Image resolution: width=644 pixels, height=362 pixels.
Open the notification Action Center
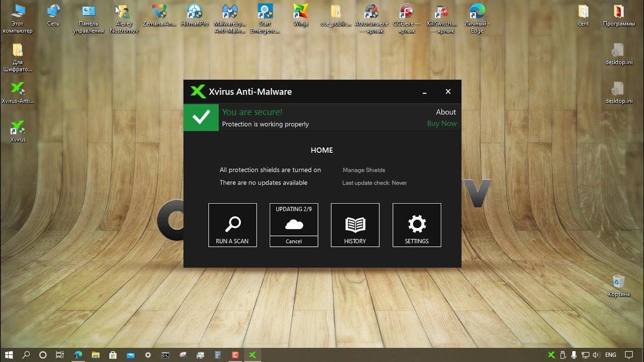point(628,354)
